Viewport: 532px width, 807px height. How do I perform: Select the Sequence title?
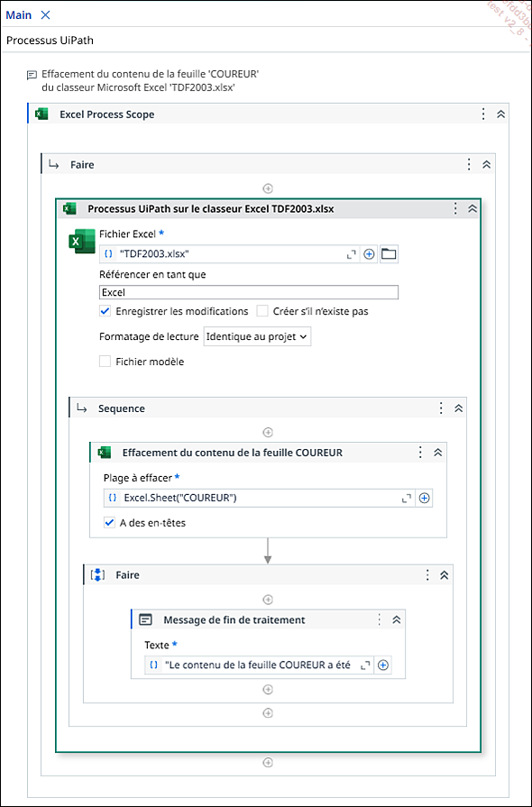click(x=122, y=408)
